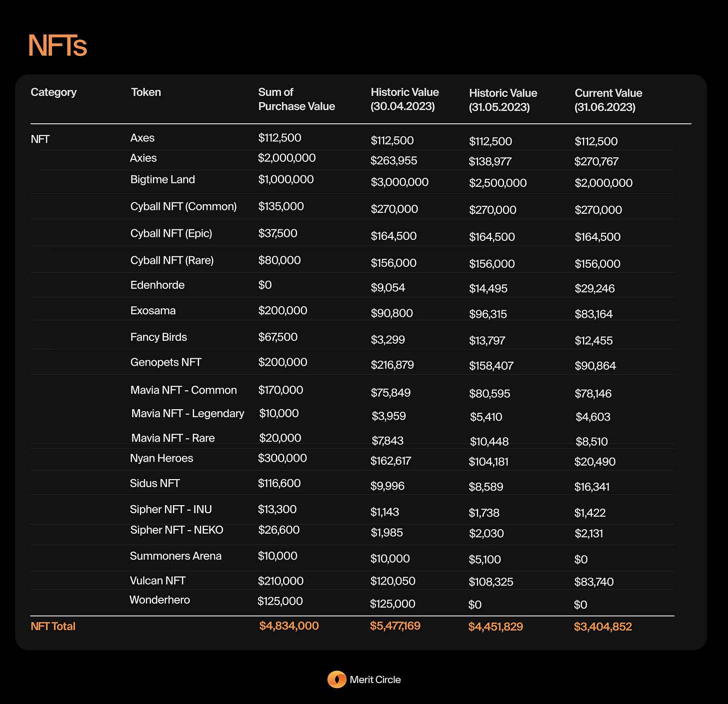Click Sipher INU value $1,143
Image resolution: width=728 pixels, height=704 pixels.
(x=384, y=512)
